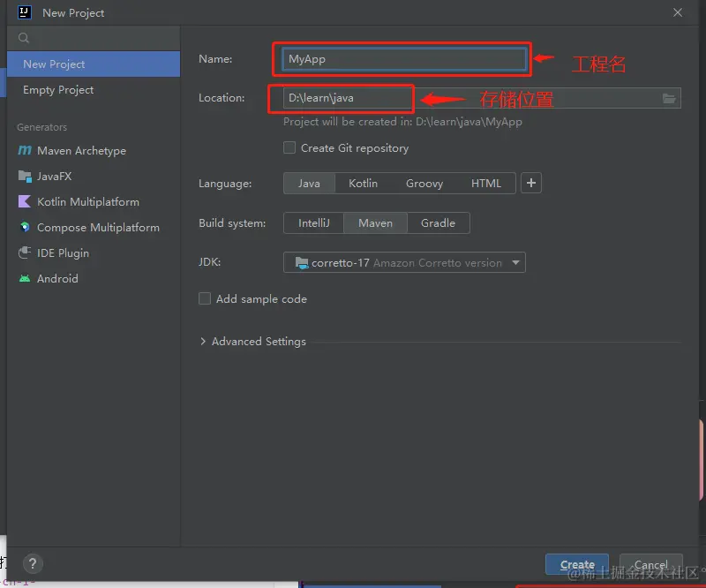
Task: Select Empty Project in the sidebar
Action: [94, 90]
